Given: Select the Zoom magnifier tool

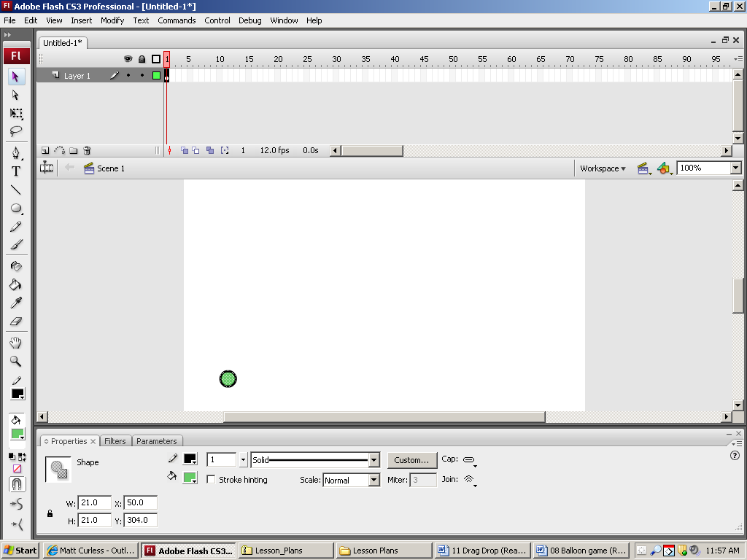Looking at the screenshot, I should click(16, 362).
